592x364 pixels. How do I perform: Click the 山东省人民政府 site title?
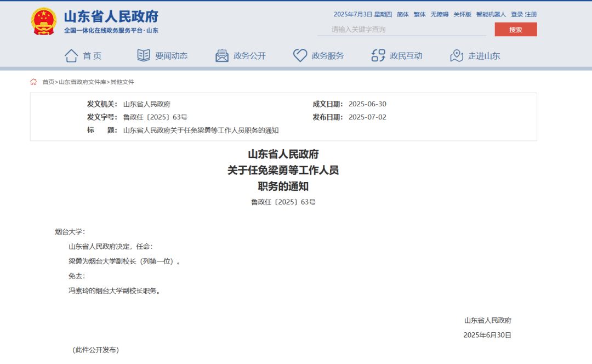111,16
